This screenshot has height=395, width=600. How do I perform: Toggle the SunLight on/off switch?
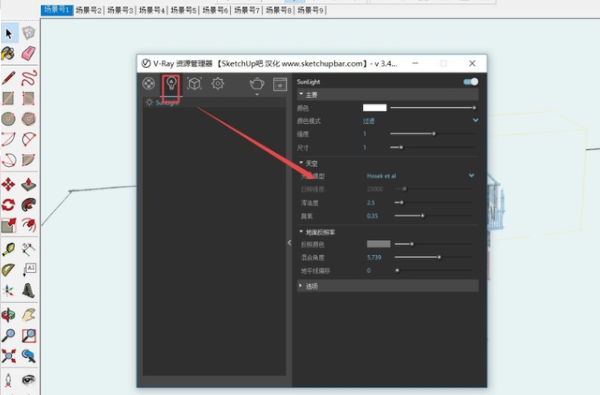[471, 82]
